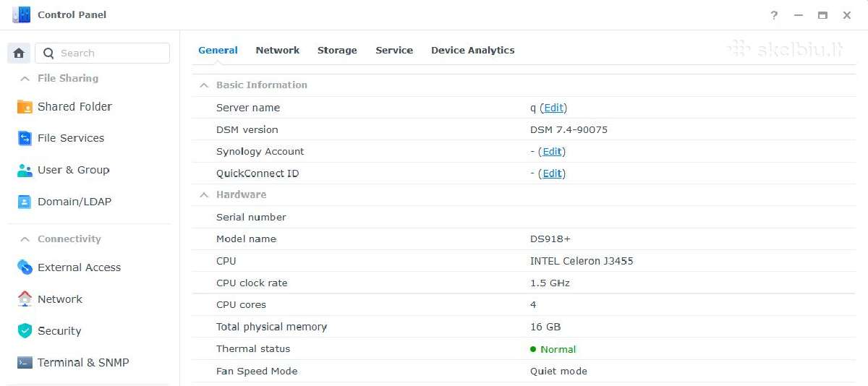Click the QuickConnect ID label
Screen dimensions: 868x386
258,173
